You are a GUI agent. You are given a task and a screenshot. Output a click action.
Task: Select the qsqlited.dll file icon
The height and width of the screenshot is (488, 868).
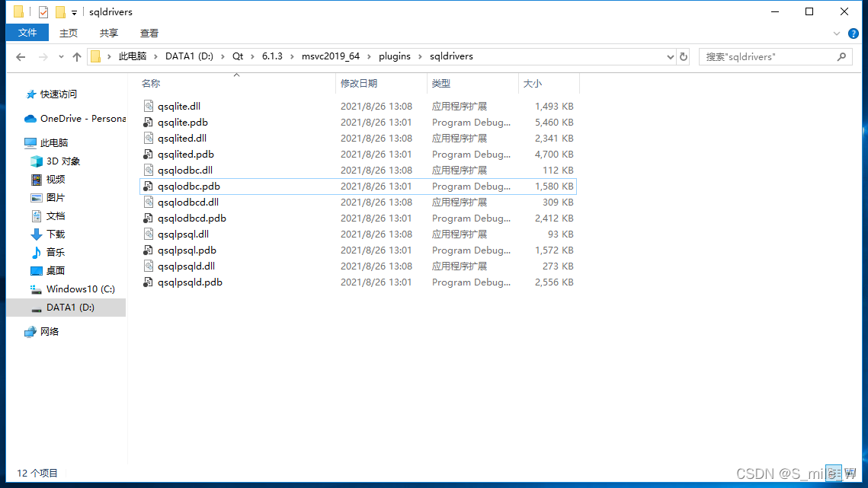point(149,139)
